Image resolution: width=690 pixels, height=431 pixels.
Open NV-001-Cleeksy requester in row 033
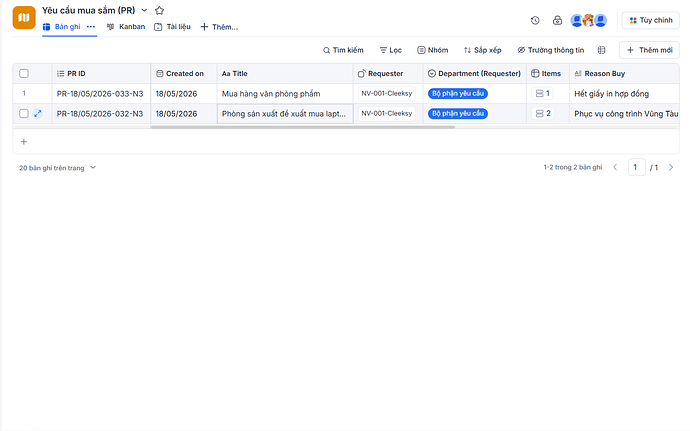click(x=387, y=93)
